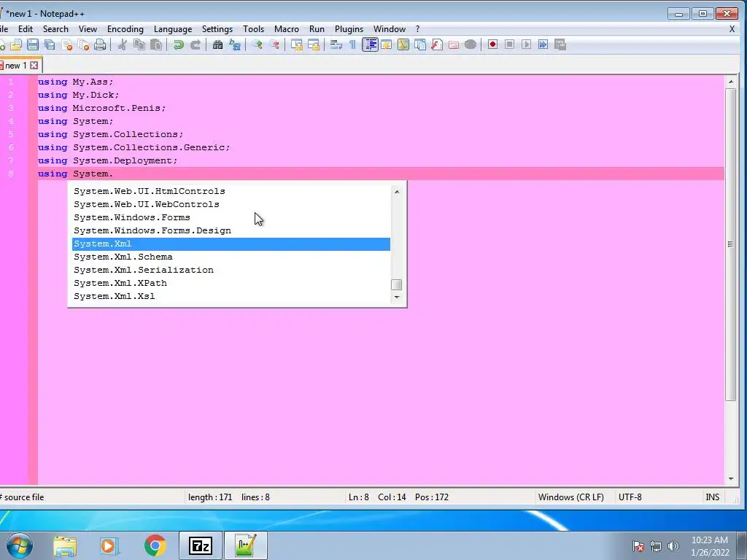
Task: Toggle synchronized horizontal scrolling
Action: point(314,44)
